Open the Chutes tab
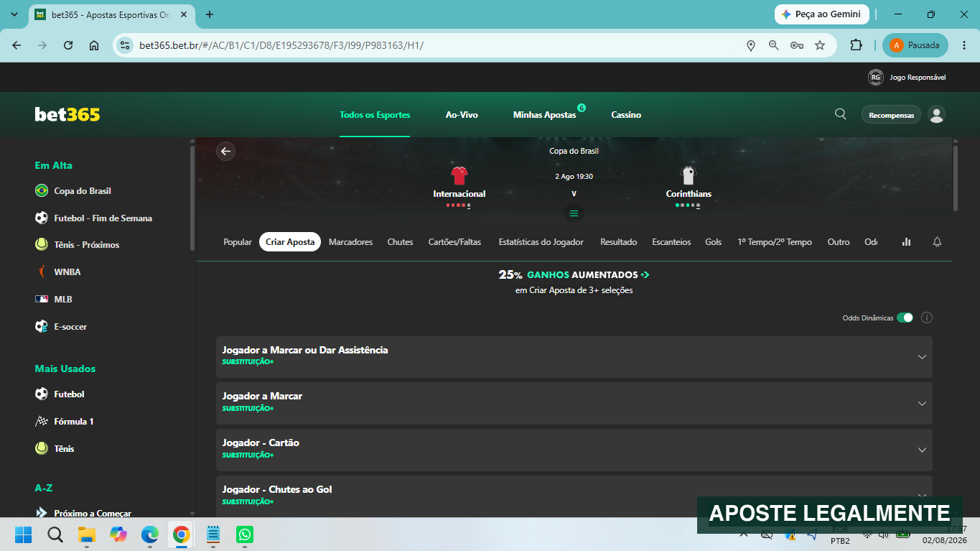Viewport: 980px width, 551px height. (x=400, y=242)
